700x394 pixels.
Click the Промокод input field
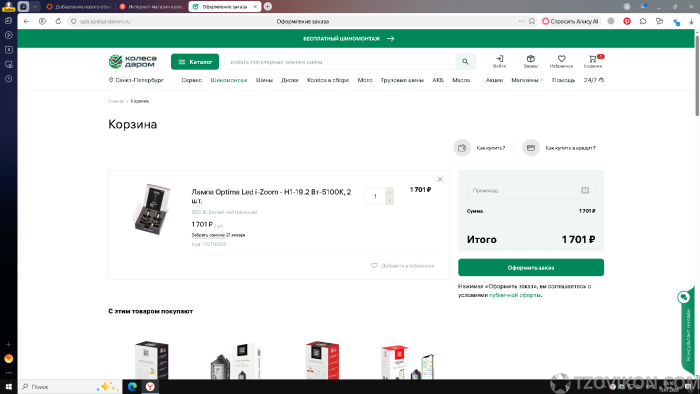(x=531, y=191)
